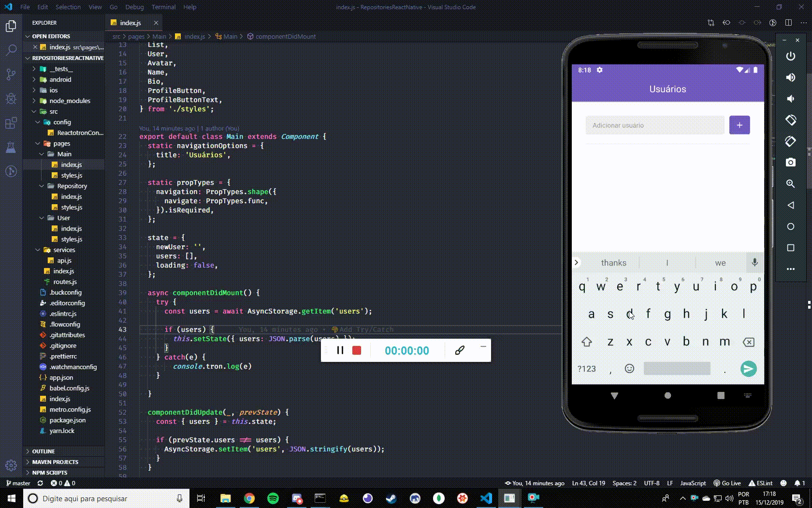The height and width of the screenshot is (508, 812).
Task: Open routes.js file
Action: [x=64, y=282]
